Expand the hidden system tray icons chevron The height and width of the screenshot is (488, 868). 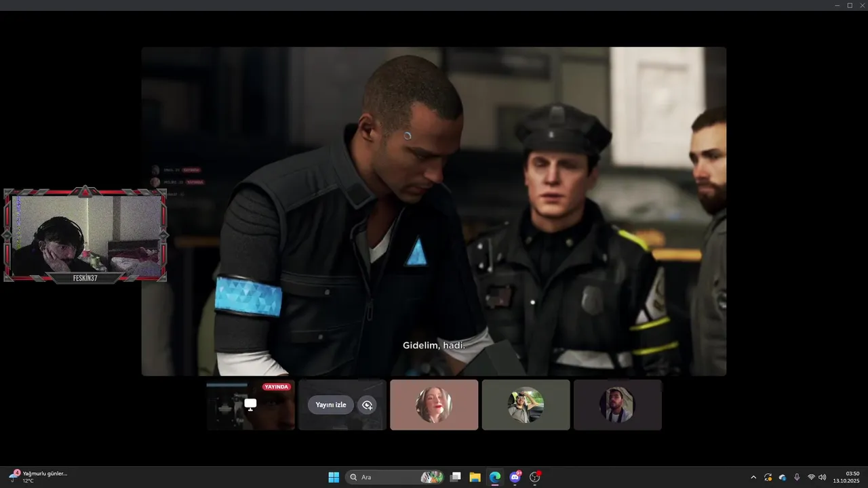(753, 477)
